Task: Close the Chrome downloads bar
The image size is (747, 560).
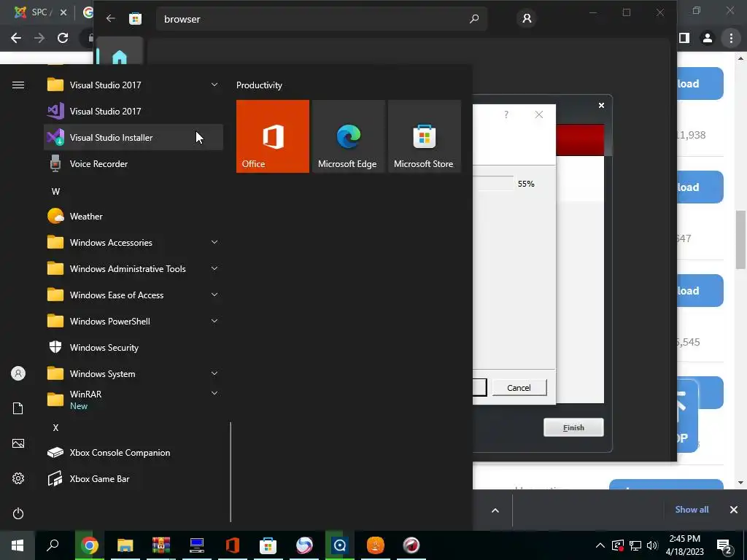Action: (x=734, y=510)
